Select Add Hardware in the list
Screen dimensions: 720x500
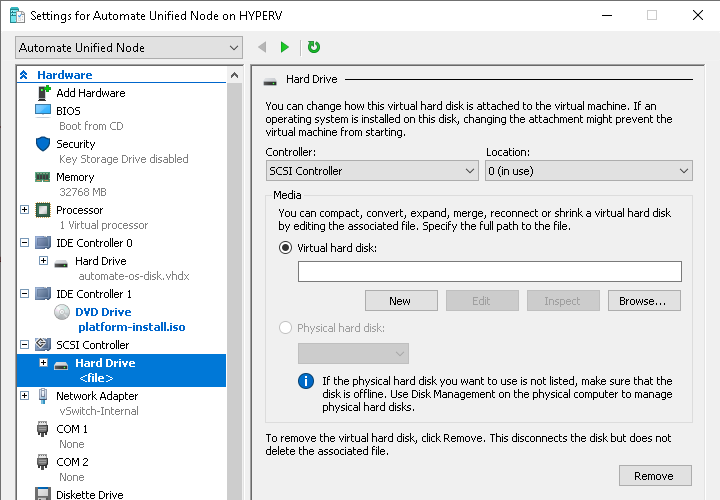pos(90,93)
